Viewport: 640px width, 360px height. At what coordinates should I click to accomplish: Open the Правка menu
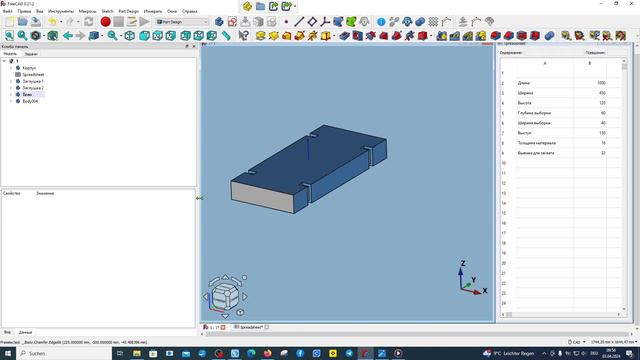24,11
